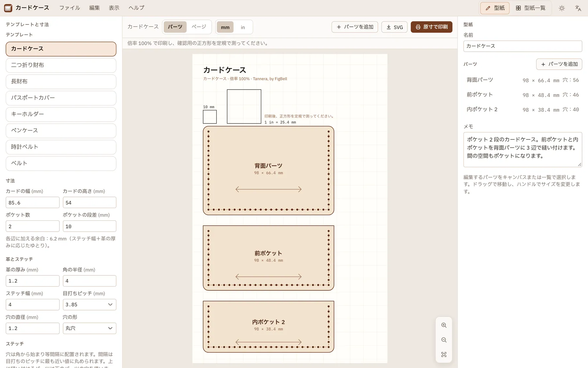Switch units to in
Image resolution: width=588 pixels, height=368 pixels.
point(243,27)
